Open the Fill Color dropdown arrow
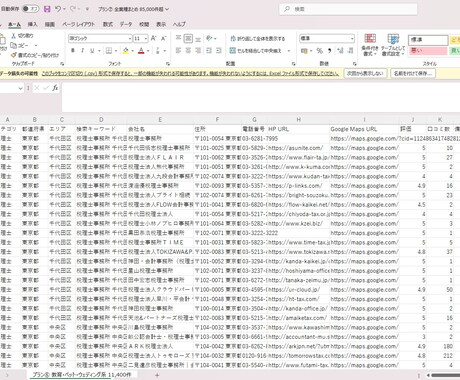This screenshot has height=380, width=460. click(x=132, y=51)
